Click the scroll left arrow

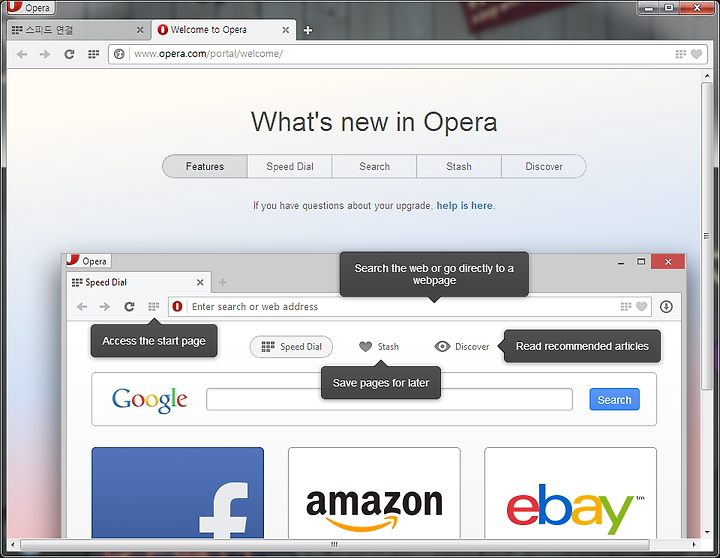click(x=12, y=545)
